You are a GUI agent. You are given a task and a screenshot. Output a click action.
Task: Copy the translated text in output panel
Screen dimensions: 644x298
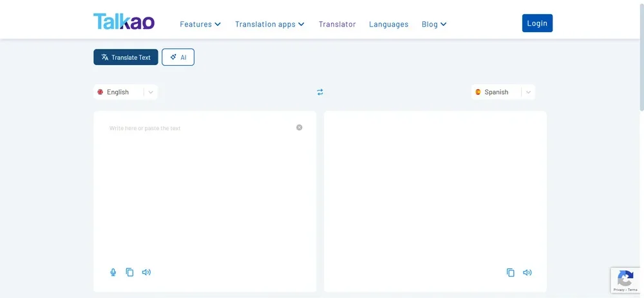click(x=511, y=272)
